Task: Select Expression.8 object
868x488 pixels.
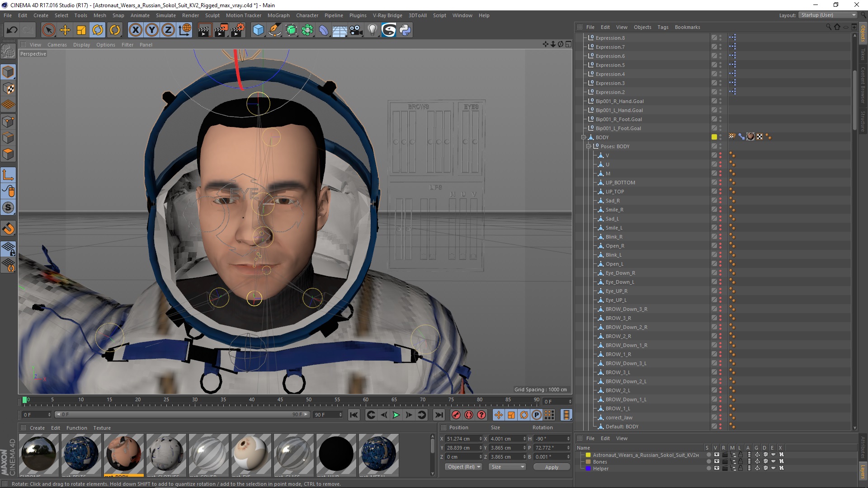Action: tap(610, 38)
